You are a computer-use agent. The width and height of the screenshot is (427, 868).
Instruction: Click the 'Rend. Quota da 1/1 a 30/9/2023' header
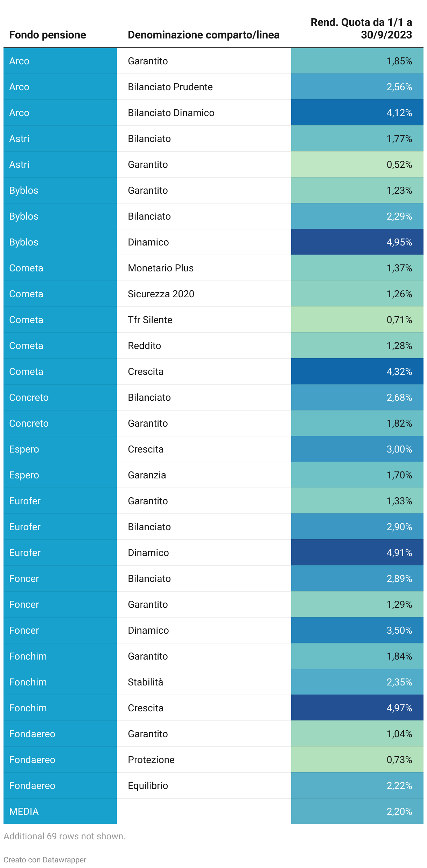click(361, 29)
